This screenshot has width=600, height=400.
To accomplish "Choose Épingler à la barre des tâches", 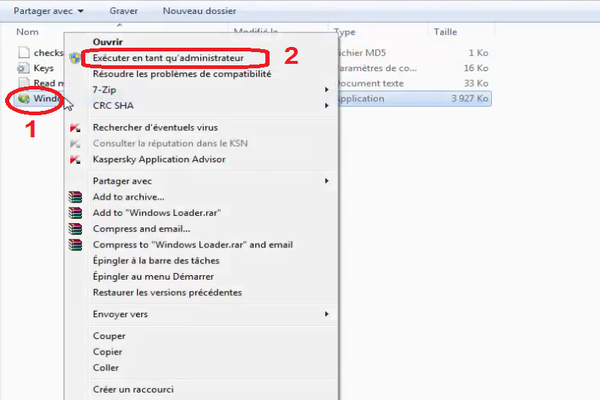I will click(156, 261).
